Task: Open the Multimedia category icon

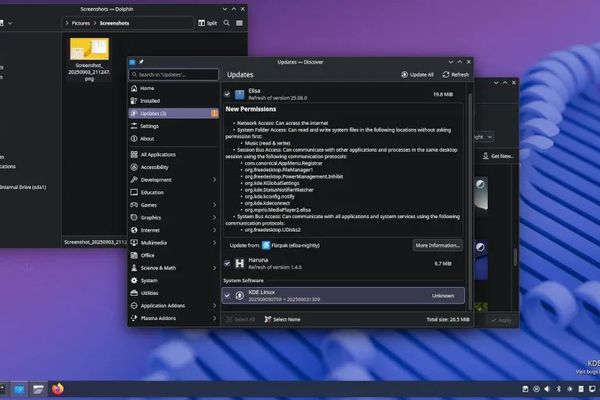Action: coord(134,243)
